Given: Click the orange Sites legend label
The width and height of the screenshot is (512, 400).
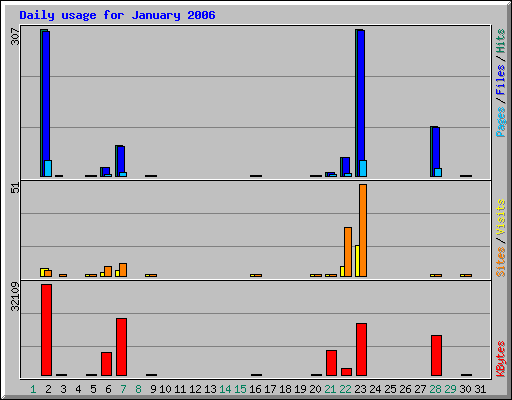Looking at the screenshot, I should [501, 262].
